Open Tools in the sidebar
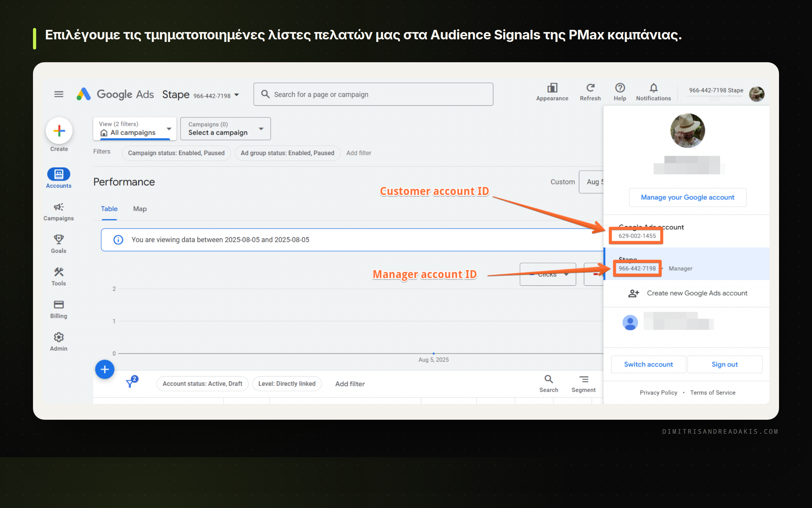 pos(59,277)
